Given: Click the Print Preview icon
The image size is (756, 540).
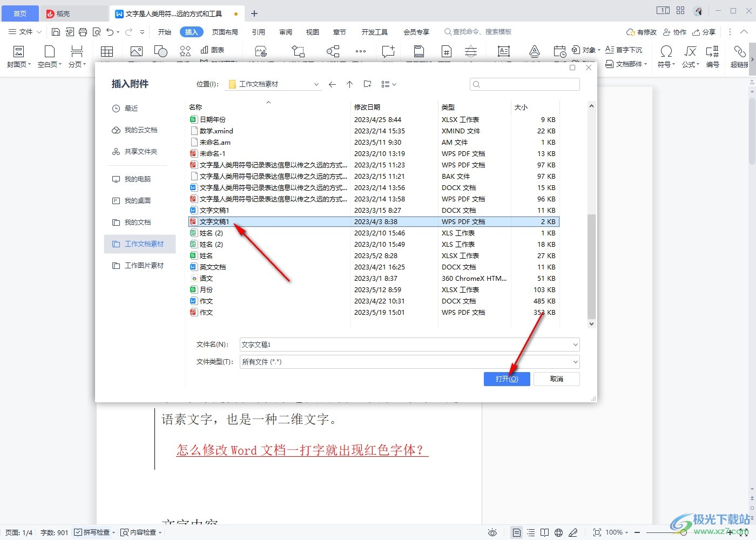Looking at the screenshot, I should [x=97, y=32].
